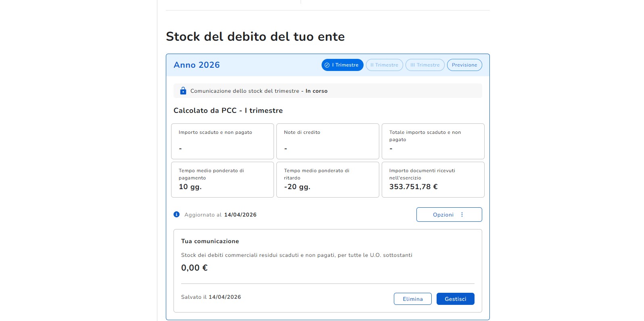
Task: Open the Previsione tab
Action: pyautogui.click(x=464, y=65)
